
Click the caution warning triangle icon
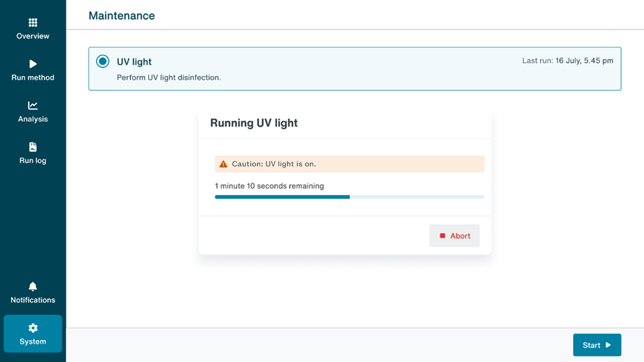click(223, 164)
